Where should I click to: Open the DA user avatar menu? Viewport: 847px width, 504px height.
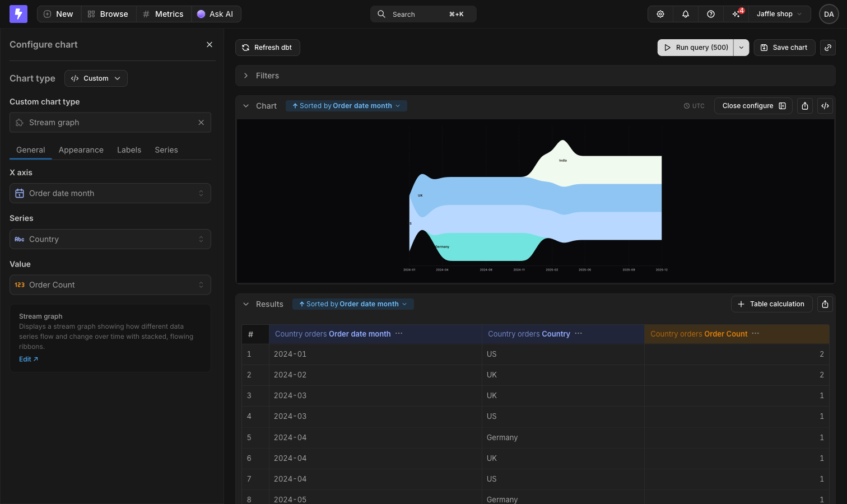pyautogui.click(x=829, y=14)
